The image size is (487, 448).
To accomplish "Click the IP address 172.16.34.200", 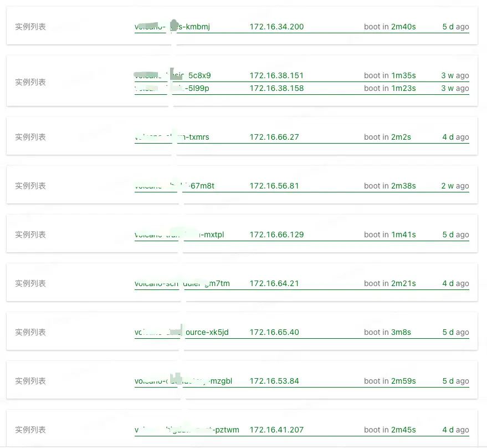I will (276, 27).
